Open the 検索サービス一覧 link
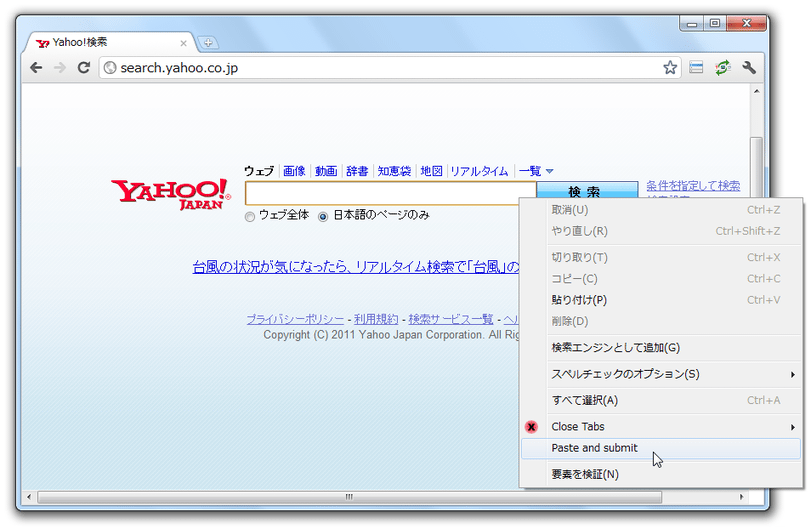 click(x=451, y=319)
